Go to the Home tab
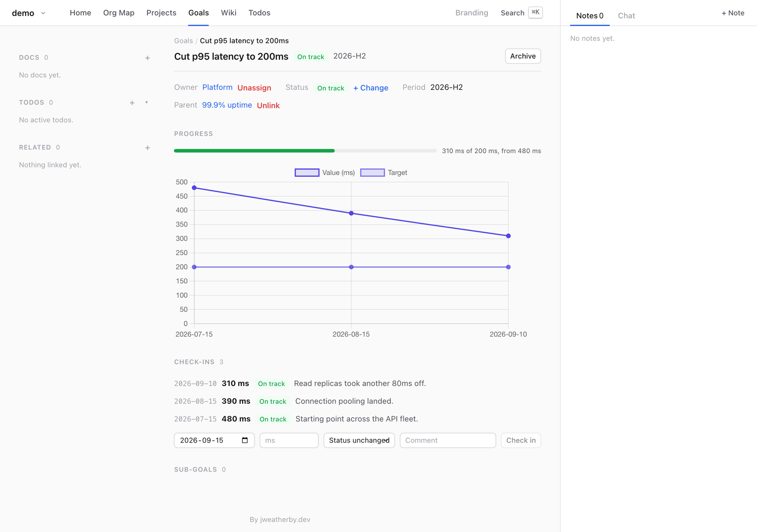The width and height of the screenshot is (757, 532). (80, 13)
